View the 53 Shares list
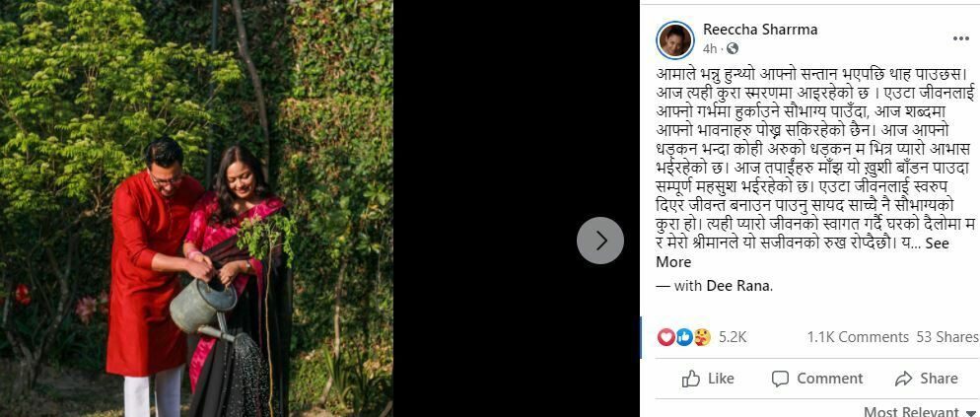Image resolution: width=980 pixels, height=417 pixels. pyautogui.click(x=946, y=337)
